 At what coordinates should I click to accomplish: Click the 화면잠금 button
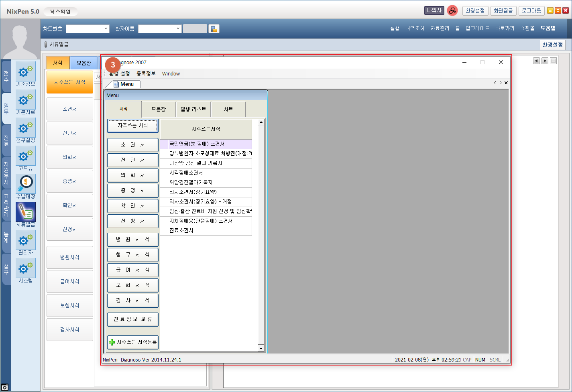click(x=503, y=11)
